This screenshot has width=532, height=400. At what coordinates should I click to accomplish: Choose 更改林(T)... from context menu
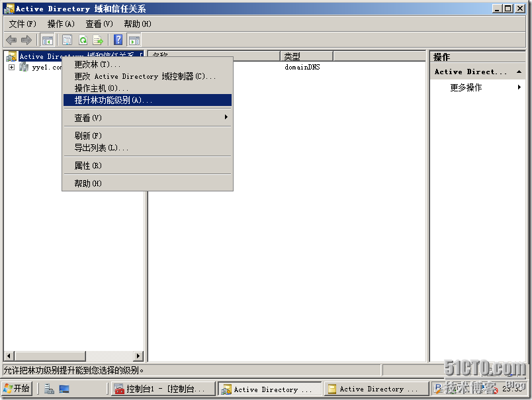pos(148,64)
